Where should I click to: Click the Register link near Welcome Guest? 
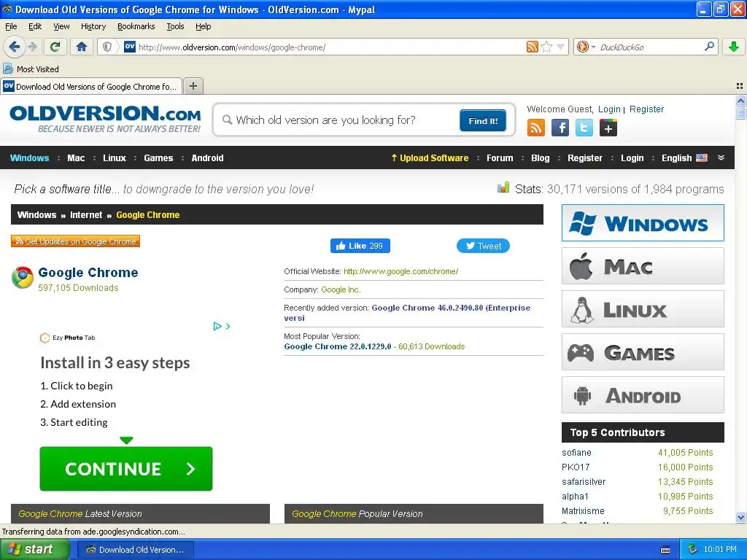[646, 109]
